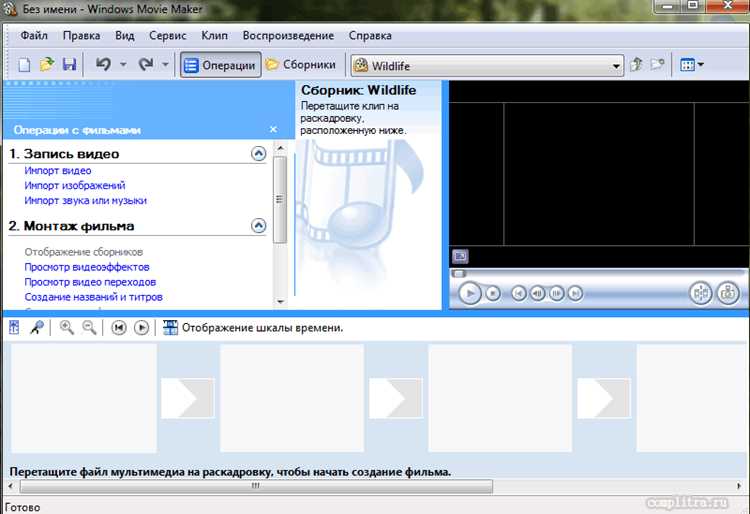Image resolution: width=750 pixels, height=514 pixels.
Task: Click the storyboard scrollbar right arrow
Action: coord(739,486)
